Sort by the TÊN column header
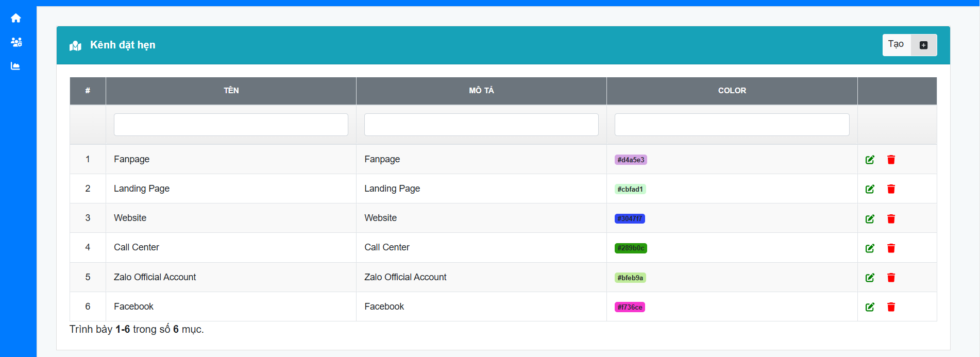Screen dimensions: 980x357 click(x=231, y=91)
